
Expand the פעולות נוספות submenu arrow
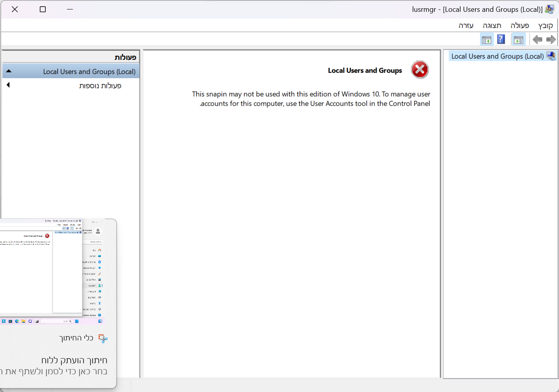pyautogui.click(x=8, y=85)
